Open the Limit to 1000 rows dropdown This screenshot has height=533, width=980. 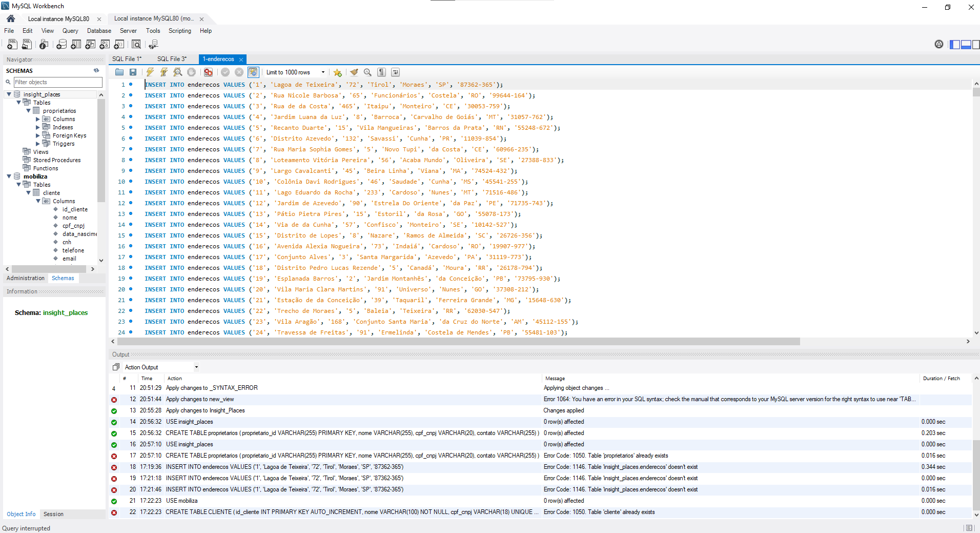click(323, 72)
